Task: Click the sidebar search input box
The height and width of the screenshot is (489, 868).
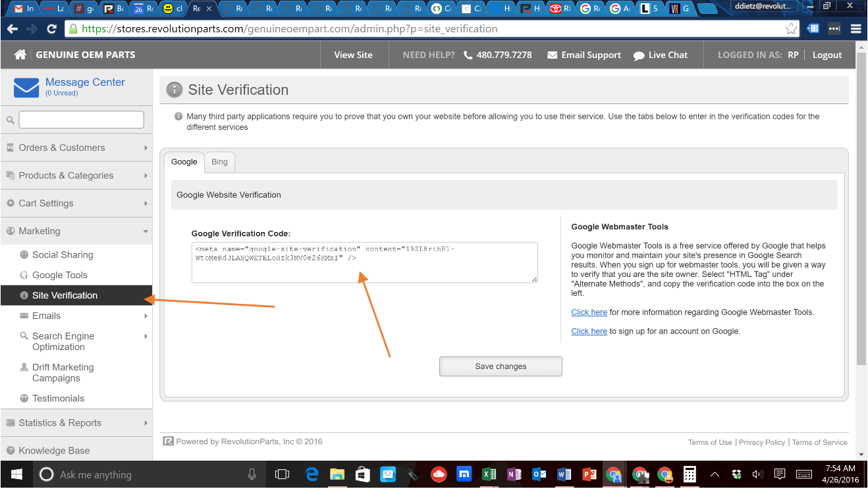Action: (x=81, y=119)
